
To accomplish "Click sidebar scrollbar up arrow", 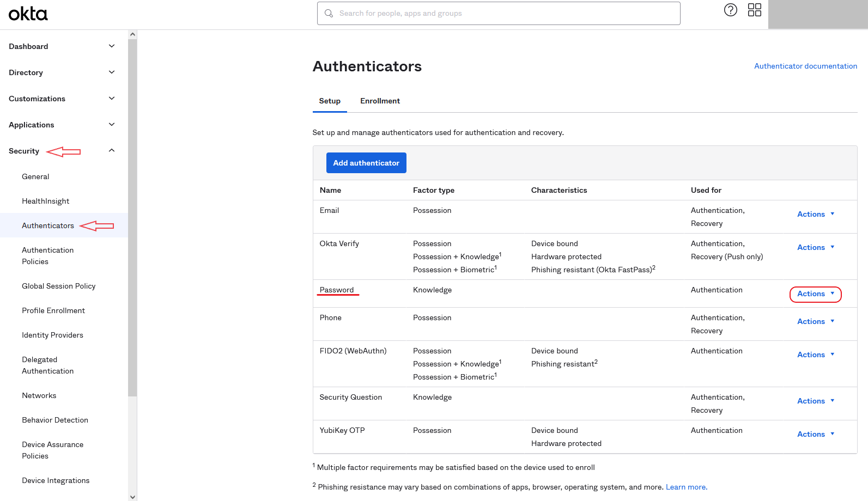I will click(x=132, y=34).
